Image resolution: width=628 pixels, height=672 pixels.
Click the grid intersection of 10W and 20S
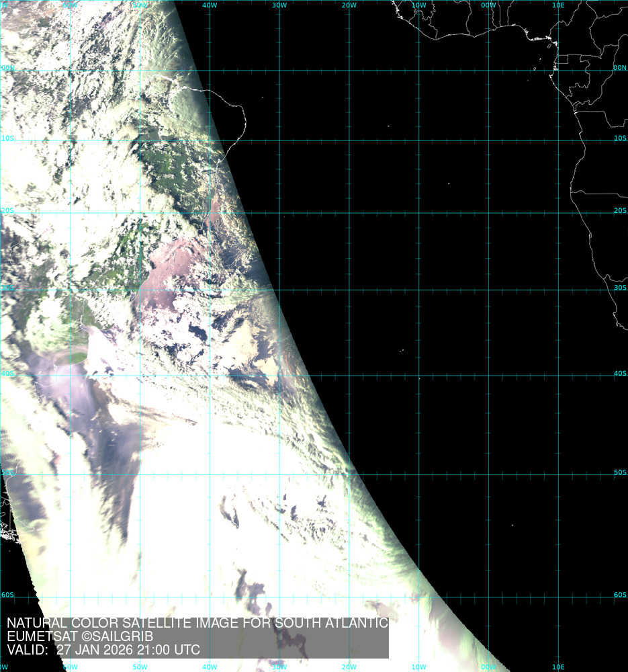[x=419, y=213]
